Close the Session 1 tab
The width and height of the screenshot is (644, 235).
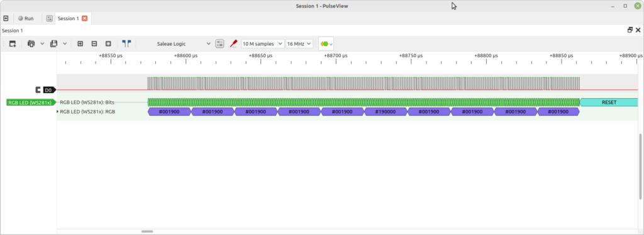pos(85,18)
